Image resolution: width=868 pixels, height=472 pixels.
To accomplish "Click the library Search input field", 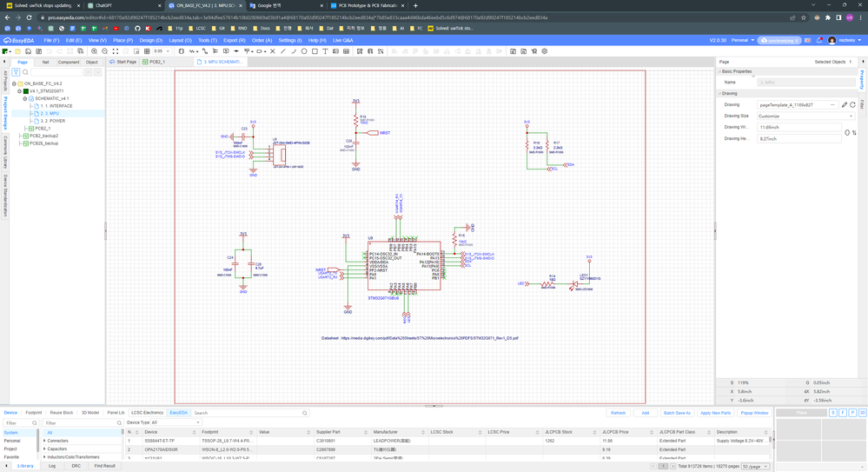I will pyautogui.click(x=250, y=413).
